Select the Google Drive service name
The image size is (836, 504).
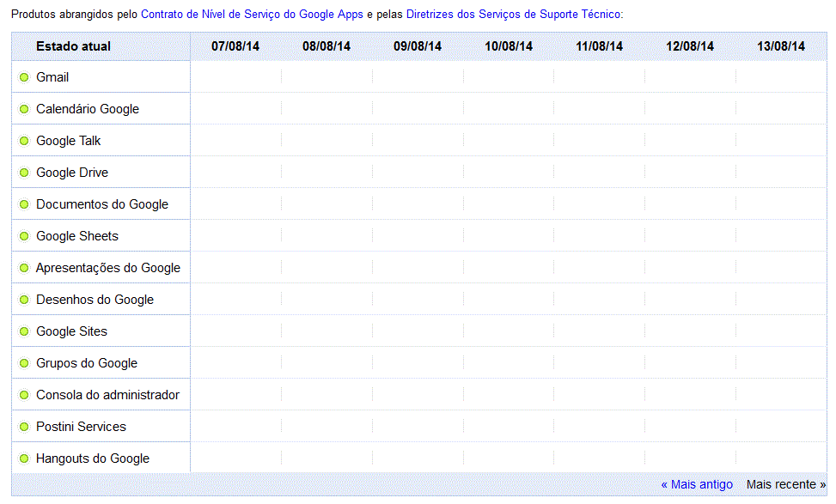pos(72,173)
